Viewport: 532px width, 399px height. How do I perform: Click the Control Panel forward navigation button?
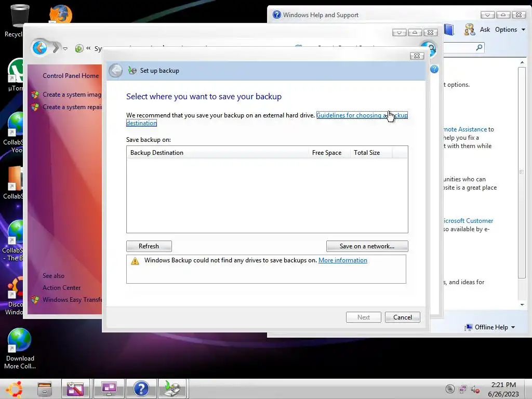(56, 48)
